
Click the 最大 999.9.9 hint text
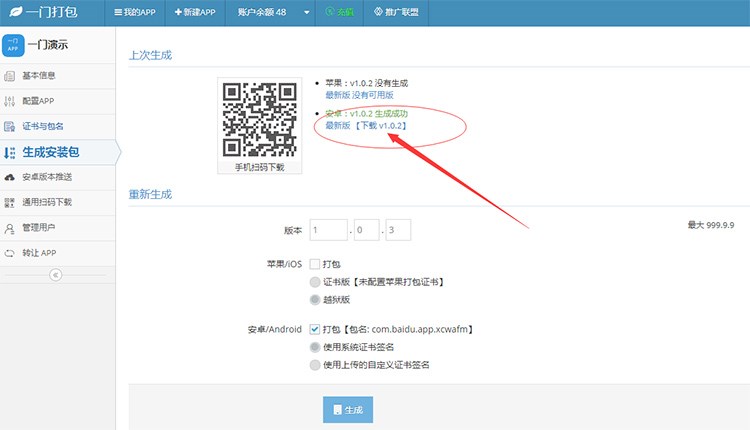[x=711, y=225]
